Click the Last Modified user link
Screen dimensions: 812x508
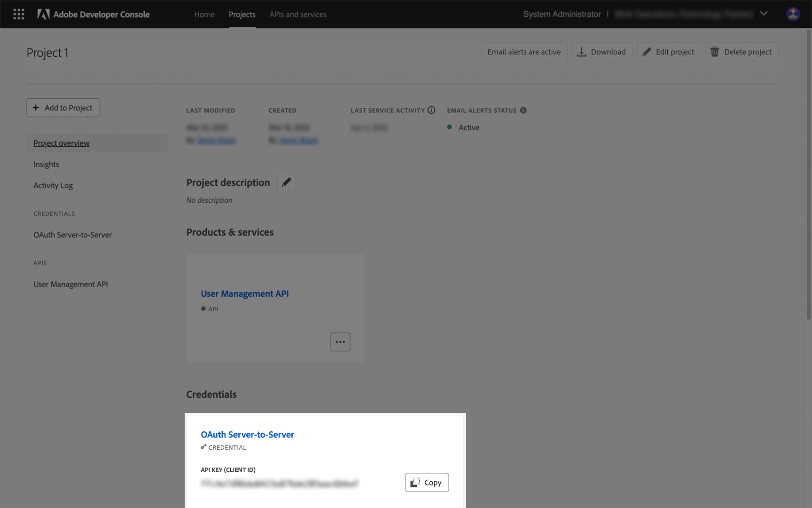coord(216,140)
